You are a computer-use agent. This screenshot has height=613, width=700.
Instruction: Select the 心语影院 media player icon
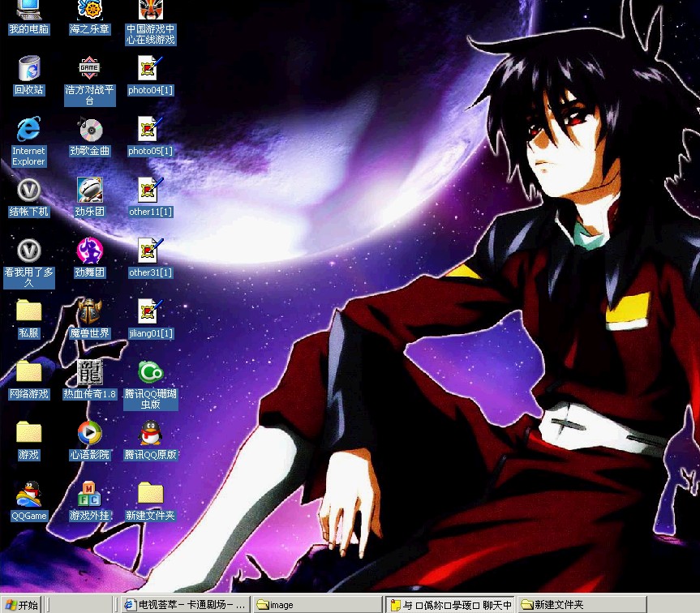tap(89, 433)
